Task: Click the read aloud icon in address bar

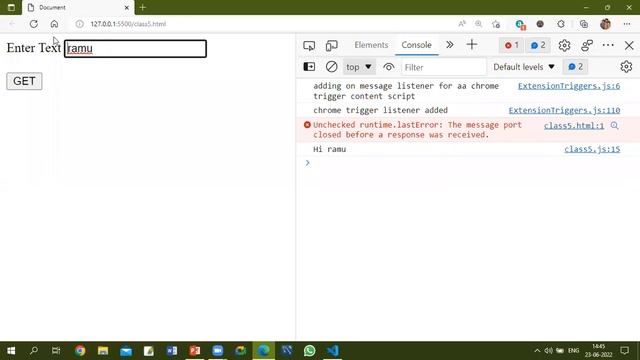Action: [x=462, y=24]
